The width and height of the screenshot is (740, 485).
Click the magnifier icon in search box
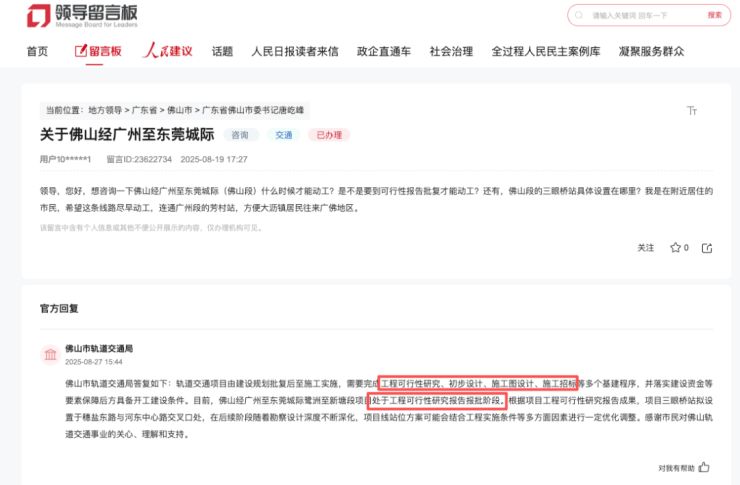[582, 16]
